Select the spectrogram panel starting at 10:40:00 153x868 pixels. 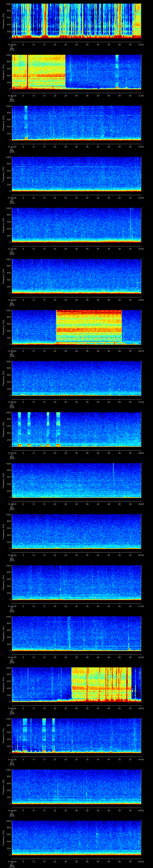[76, 582]
